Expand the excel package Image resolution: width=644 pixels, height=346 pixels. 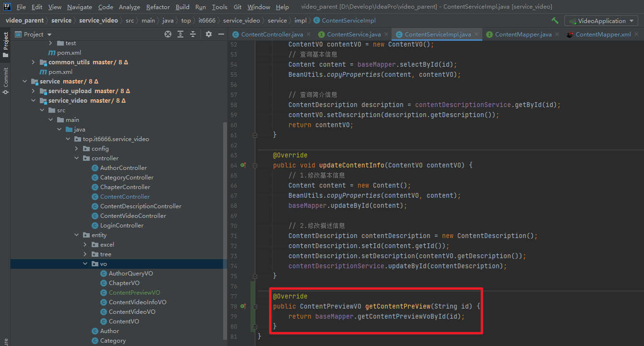[85, 245]
